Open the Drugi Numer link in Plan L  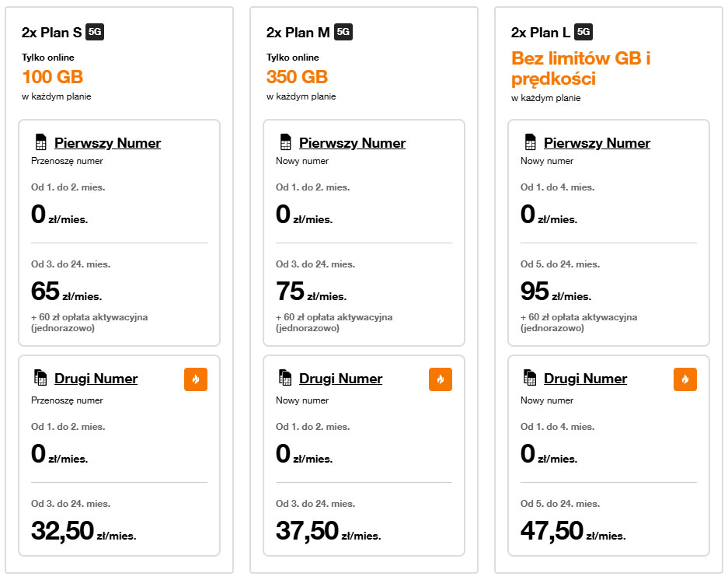[585, 379]
